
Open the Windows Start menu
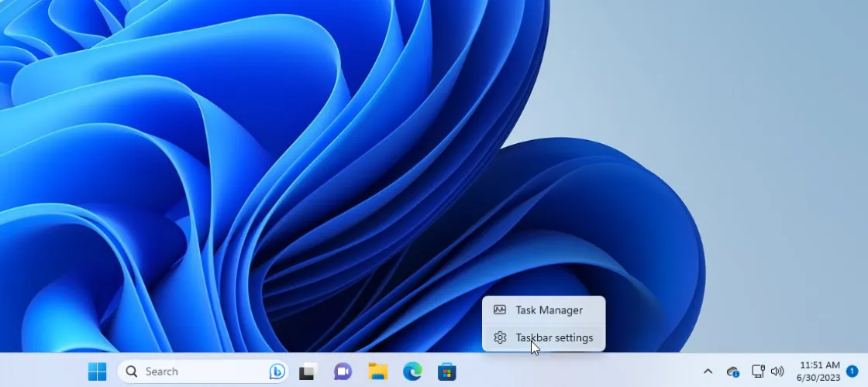point(98,372)
